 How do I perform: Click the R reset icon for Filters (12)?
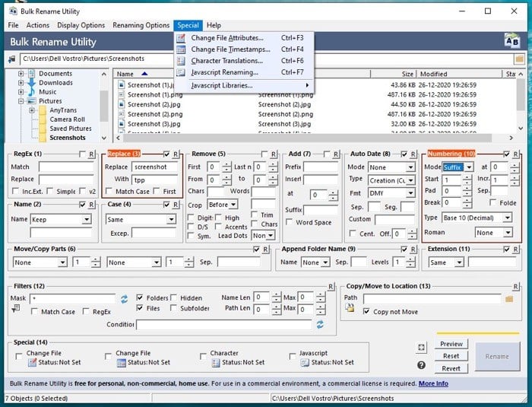click(331, 286)
